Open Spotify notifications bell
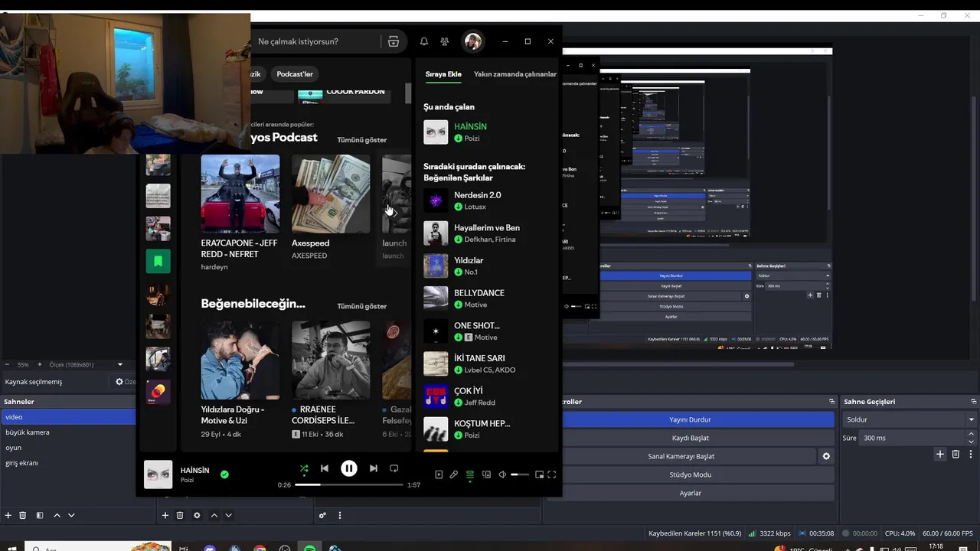 423,41
